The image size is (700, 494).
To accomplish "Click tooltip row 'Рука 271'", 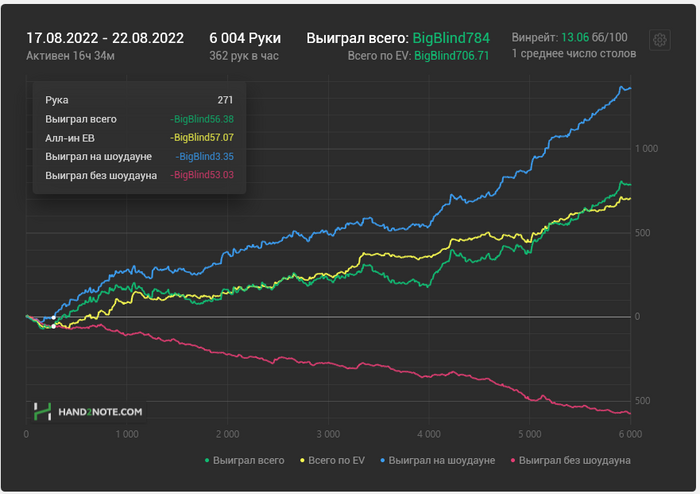I will click(139, 100).
